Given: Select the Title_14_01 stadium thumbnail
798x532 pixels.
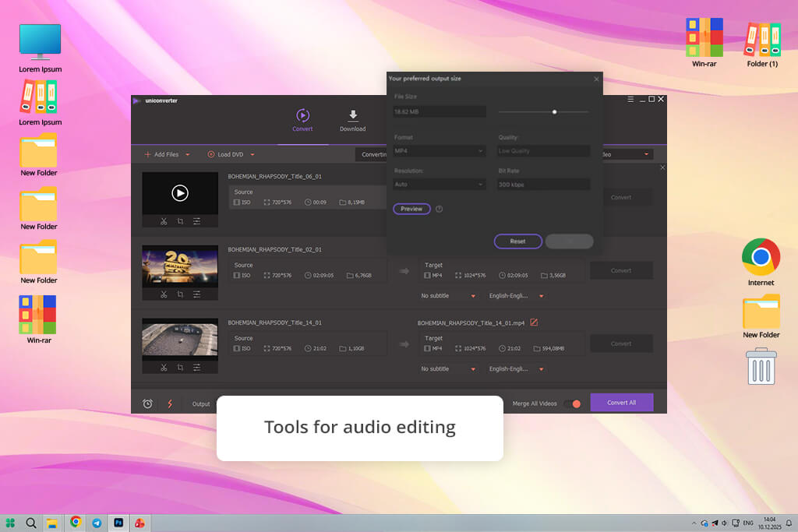Looking at the screenshot, I should [180, 340].
